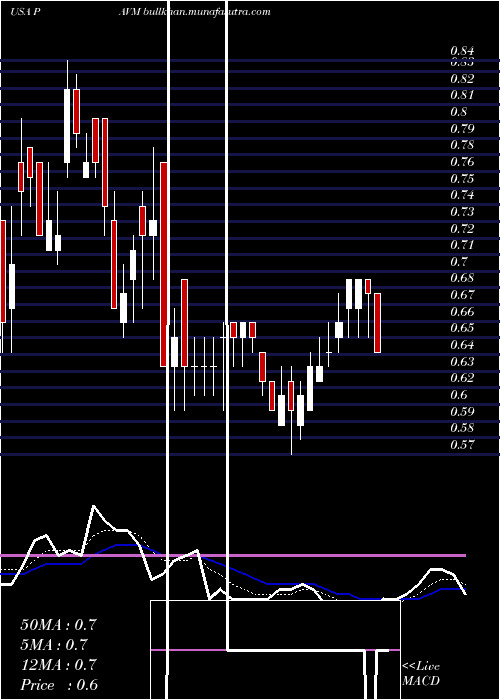Click the 50MA : 0.7 readout
Screen dimensions: 500x700
pos(58,624)
